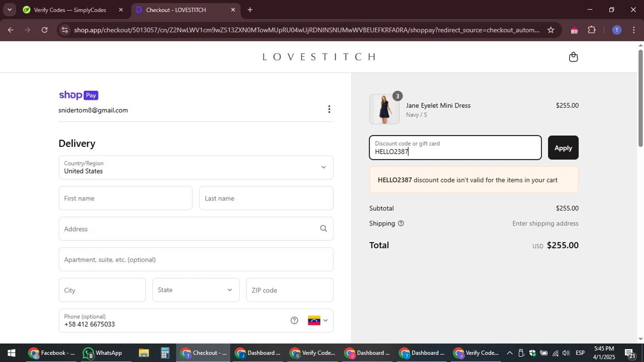Viewport: 644px width, 362px height.
Task: Click the phone number help question icon
Action: pyautogui.click(x=294, y=320)
